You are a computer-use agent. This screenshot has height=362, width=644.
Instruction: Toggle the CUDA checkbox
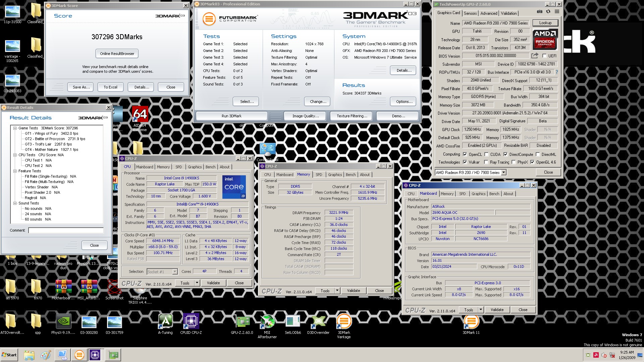click(486, 155)
